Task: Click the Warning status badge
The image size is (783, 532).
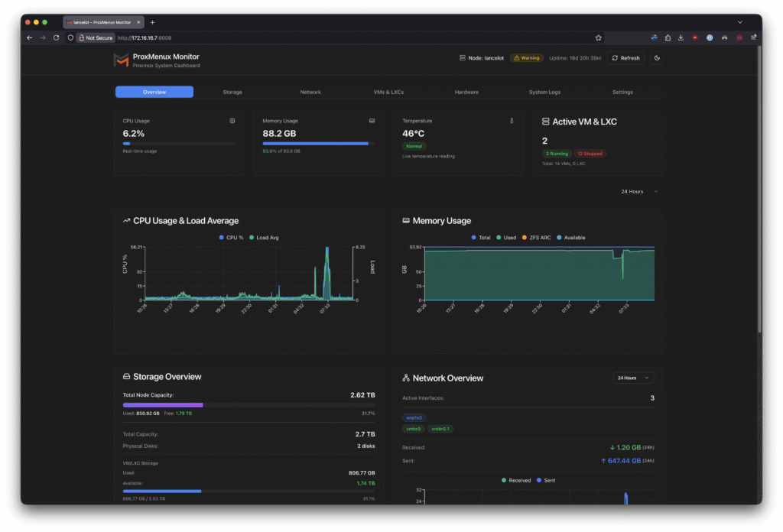Action: [x=526, y=58]
